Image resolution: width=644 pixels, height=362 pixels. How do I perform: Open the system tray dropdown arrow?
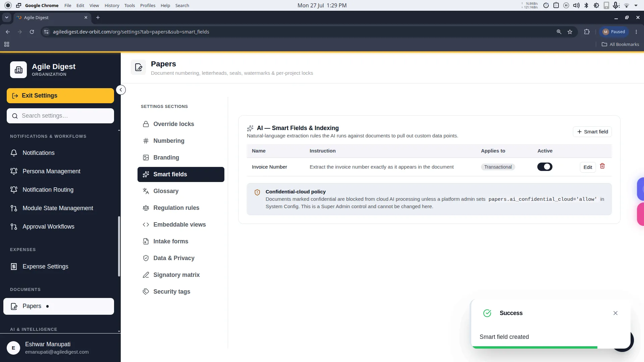636,5
